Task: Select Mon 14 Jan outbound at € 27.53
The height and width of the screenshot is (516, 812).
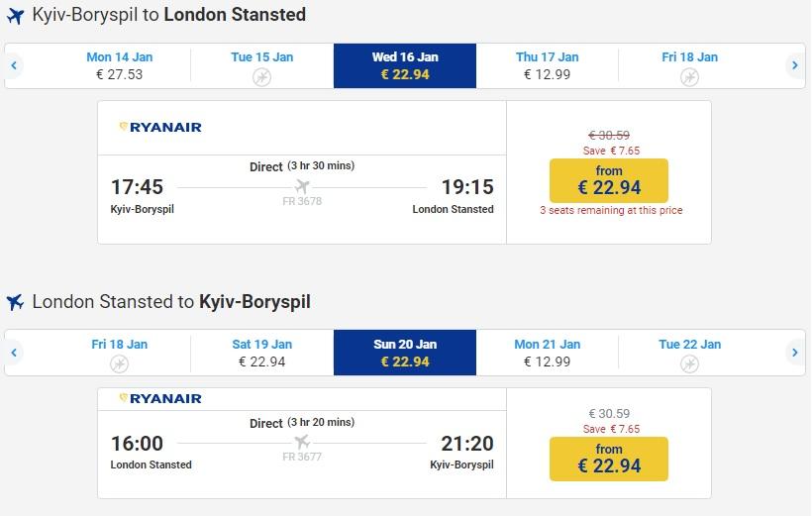Action: tap(120, 65)
